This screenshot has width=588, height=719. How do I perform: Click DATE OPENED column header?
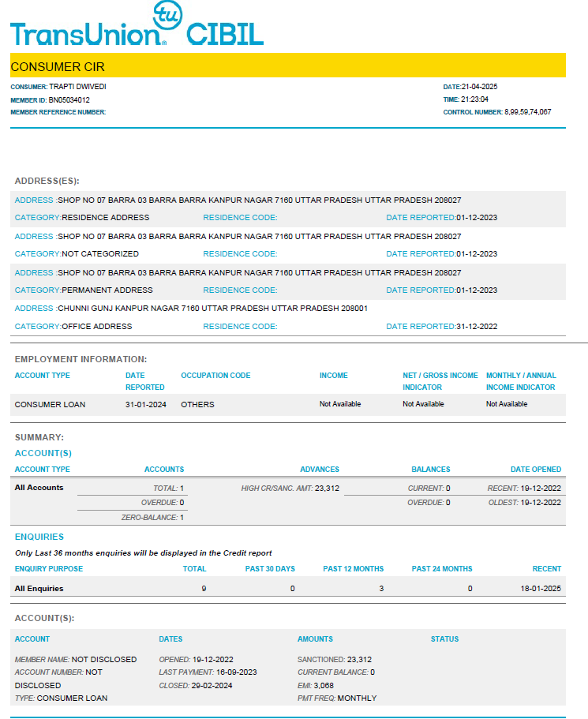pos(536,469)
